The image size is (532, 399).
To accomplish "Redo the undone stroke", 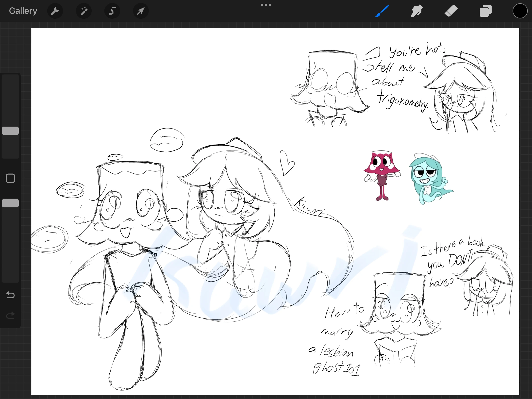I will (10, 316).
